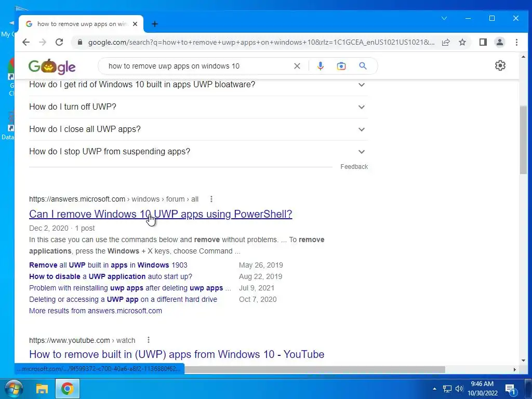Expand 'How do I stop UWP from suspending apps?'

click(198, 152)
